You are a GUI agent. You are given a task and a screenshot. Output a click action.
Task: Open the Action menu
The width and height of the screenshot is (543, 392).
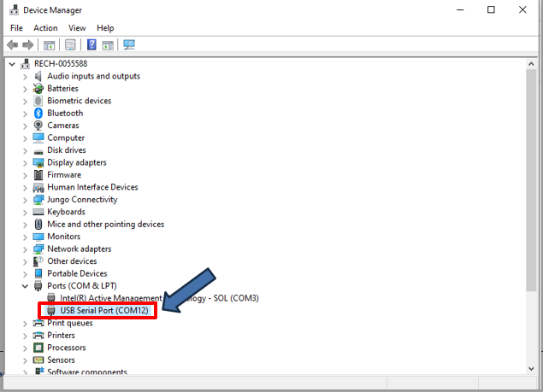click(45, 28)
